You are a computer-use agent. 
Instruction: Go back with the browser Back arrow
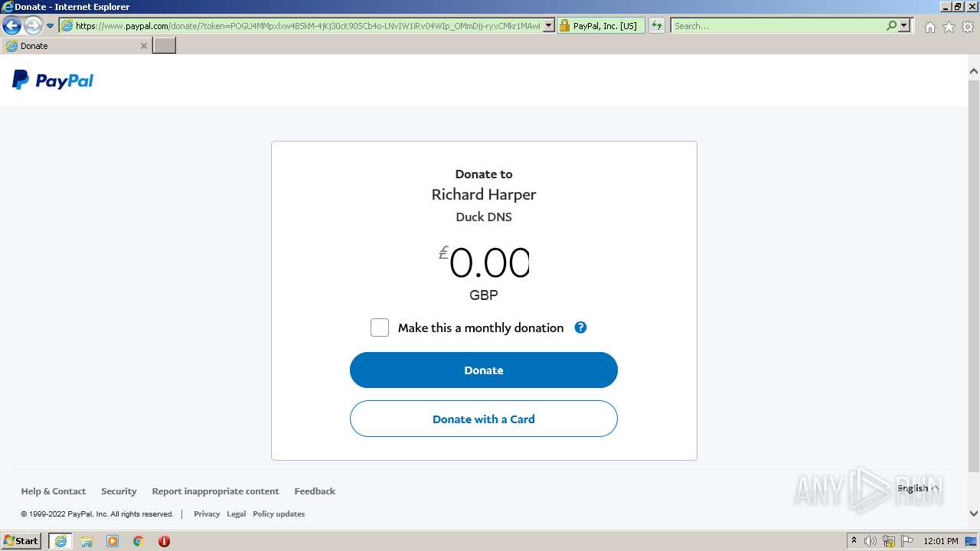coord(11,26)
